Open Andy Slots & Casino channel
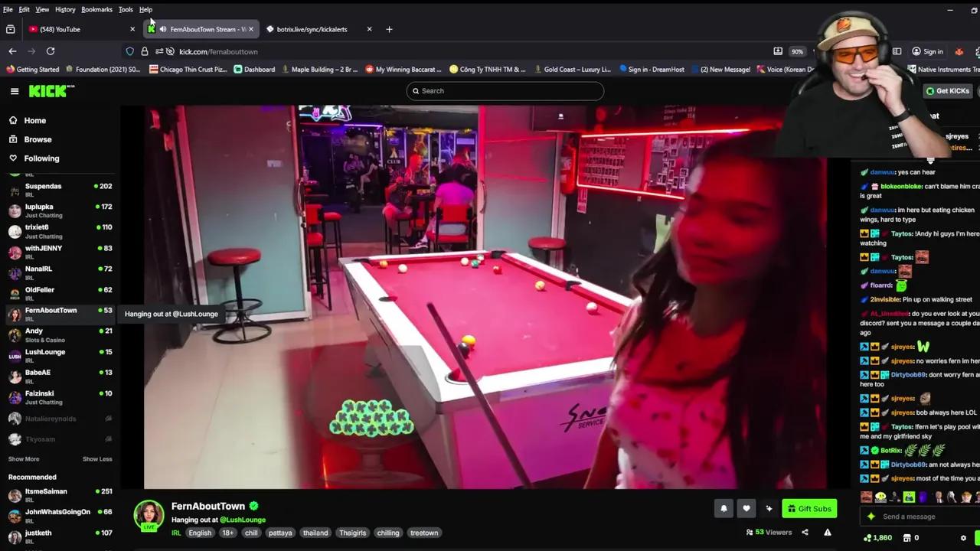980x551 pixels. pos(60,334)
